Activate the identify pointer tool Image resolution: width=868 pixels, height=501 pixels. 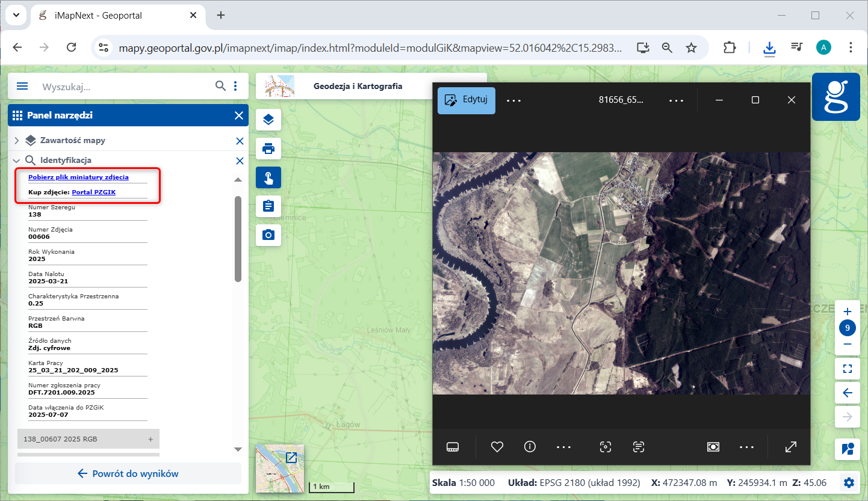268,177
